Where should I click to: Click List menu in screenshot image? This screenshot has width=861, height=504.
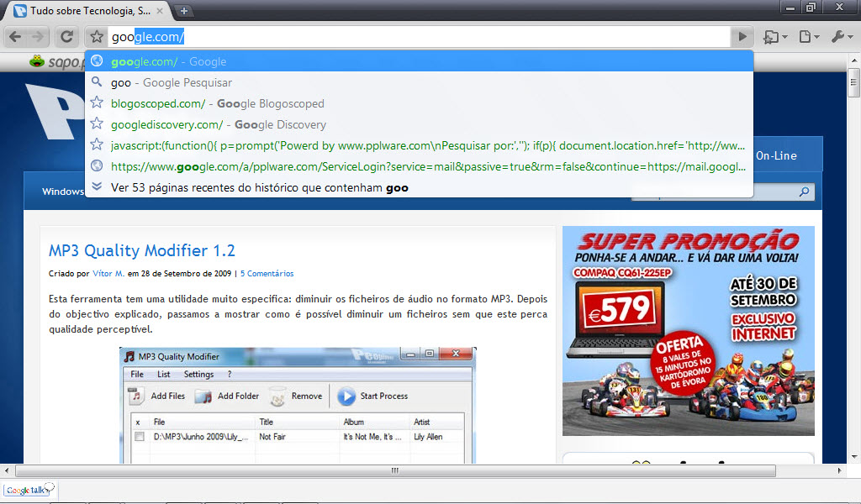[164, 374]
